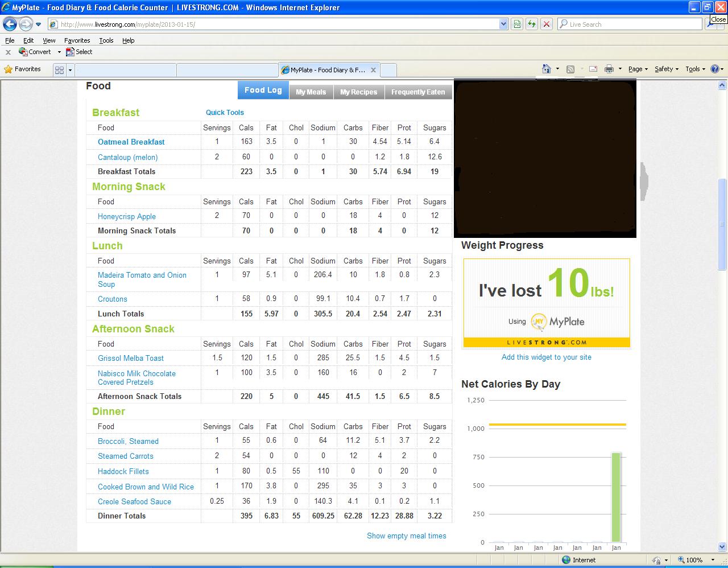Image resolution: width=728 pixels, height=568 pixels.
Task: Open the Page command bar menu
Action: pyautogui.click(x=638, y=69)
